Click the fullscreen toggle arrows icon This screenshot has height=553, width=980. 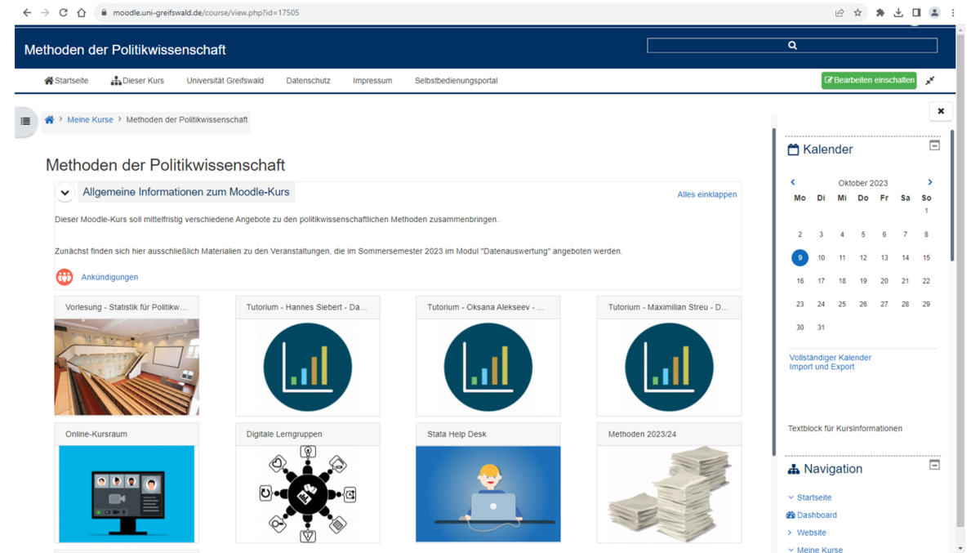(x=929, y=80)
